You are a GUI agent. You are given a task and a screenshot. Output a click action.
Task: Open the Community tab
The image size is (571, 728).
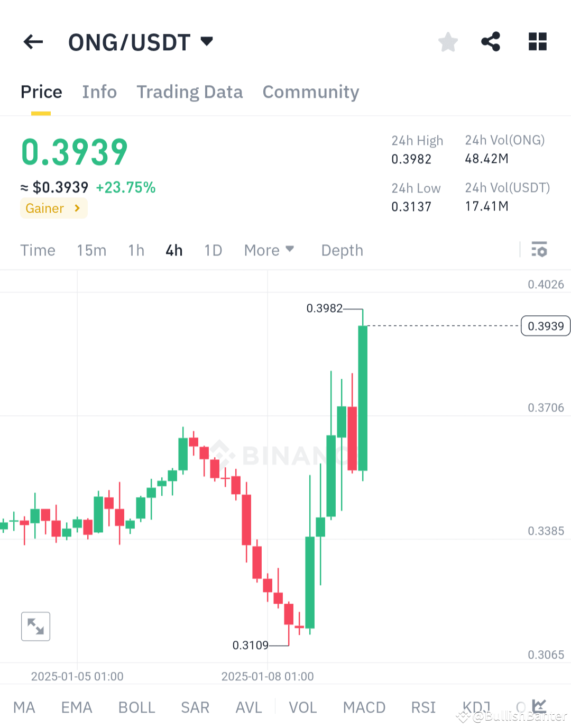click(310, 92)
